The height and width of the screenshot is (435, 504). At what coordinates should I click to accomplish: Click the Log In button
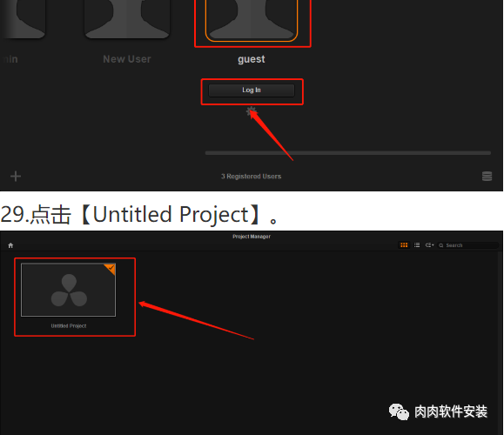pos(252,90)
